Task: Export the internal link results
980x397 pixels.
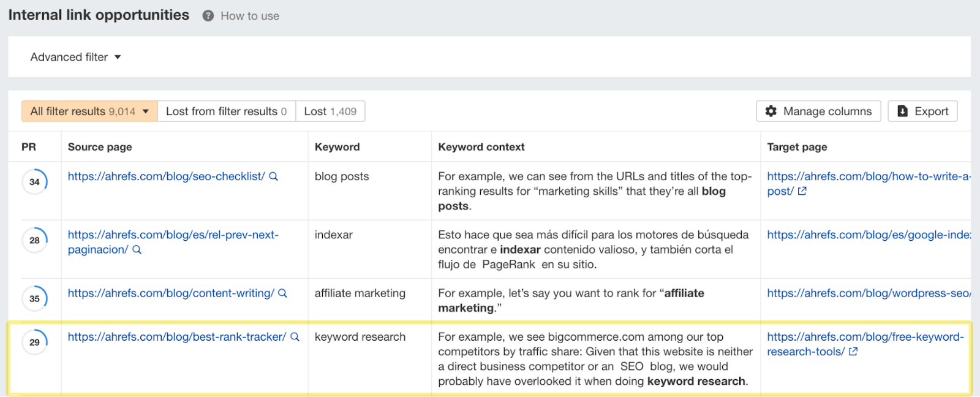Action: [x=922, y=112]
